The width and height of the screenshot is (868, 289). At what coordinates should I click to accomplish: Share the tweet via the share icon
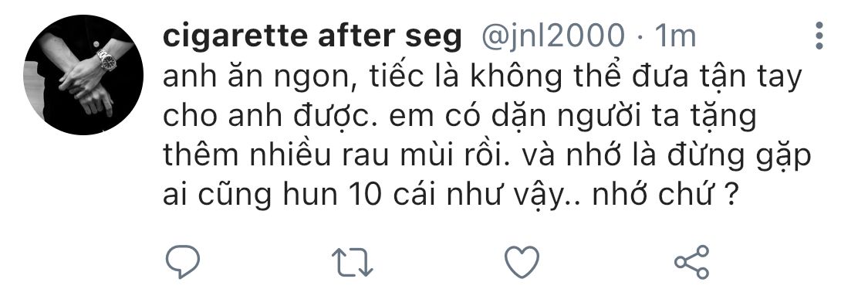point(691,262)
